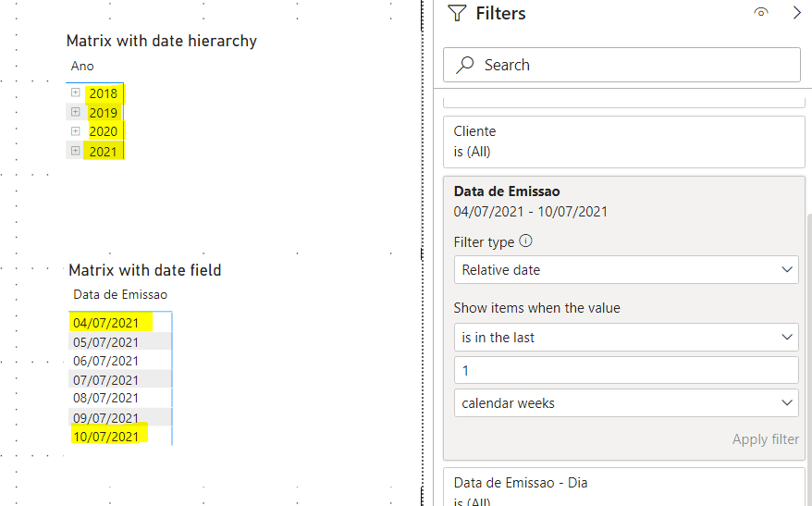
Task: Click the Filters funnel icon
Action: pyautogui.click(x=457, y=13)
